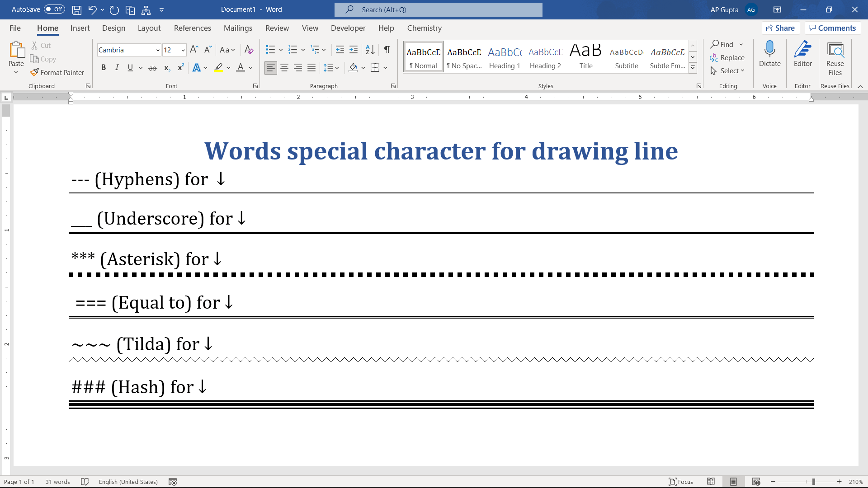
Task: Show paragraph marks
Action: pyautogui.click(x=387, y=50)
